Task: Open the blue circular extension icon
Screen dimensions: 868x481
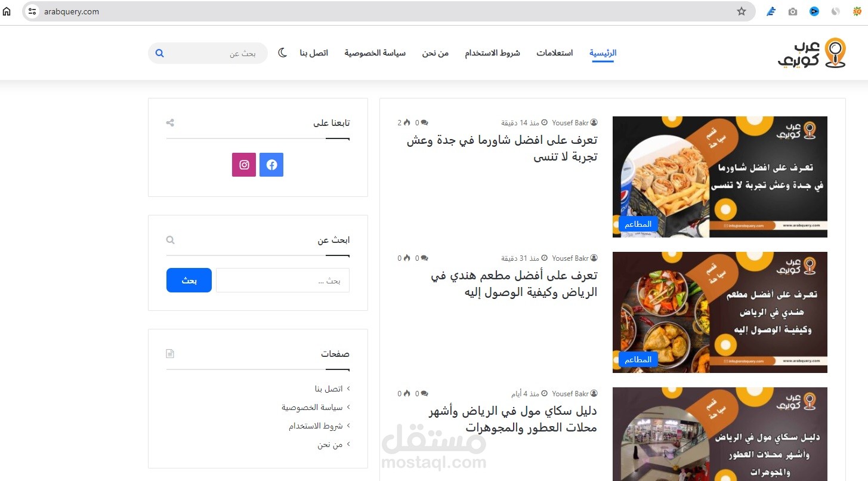Action: click(814, 11)
